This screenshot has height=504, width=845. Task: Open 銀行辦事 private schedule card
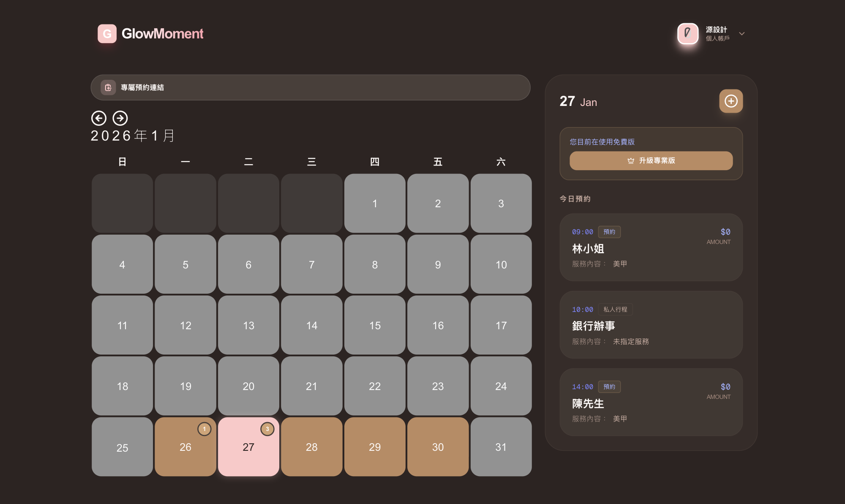[651, 325]
